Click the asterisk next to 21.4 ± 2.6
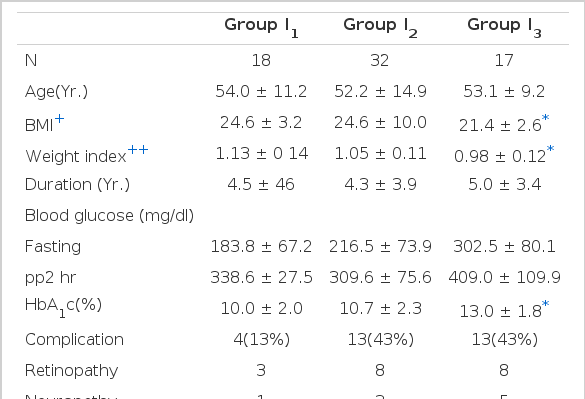This screenshot has height=399, width=585. [545, 118]
